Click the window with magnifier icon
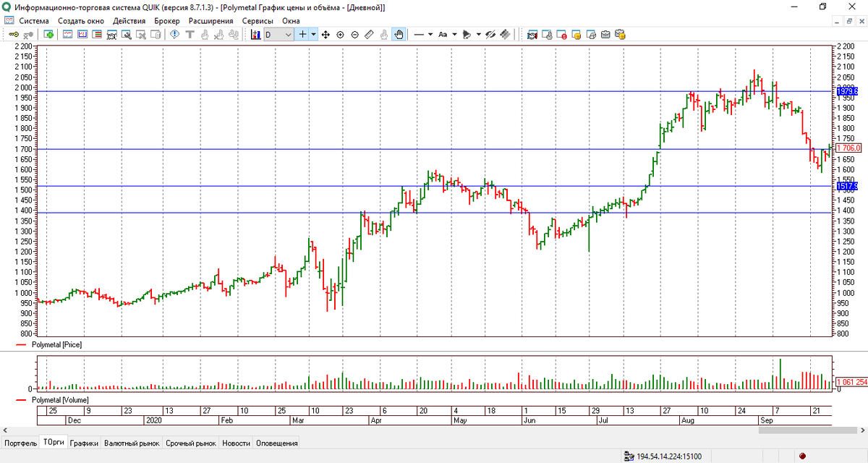 click(126, 34)
